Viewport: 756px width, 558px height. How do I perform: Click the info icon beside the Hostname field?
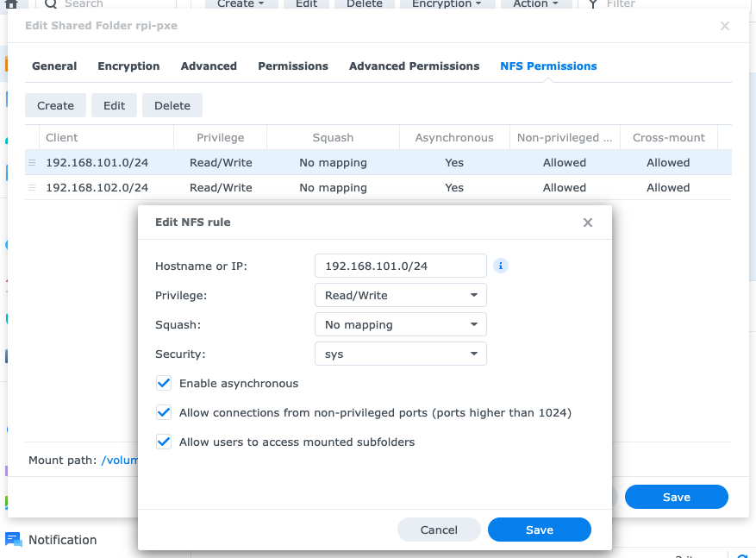click(501, 266)
